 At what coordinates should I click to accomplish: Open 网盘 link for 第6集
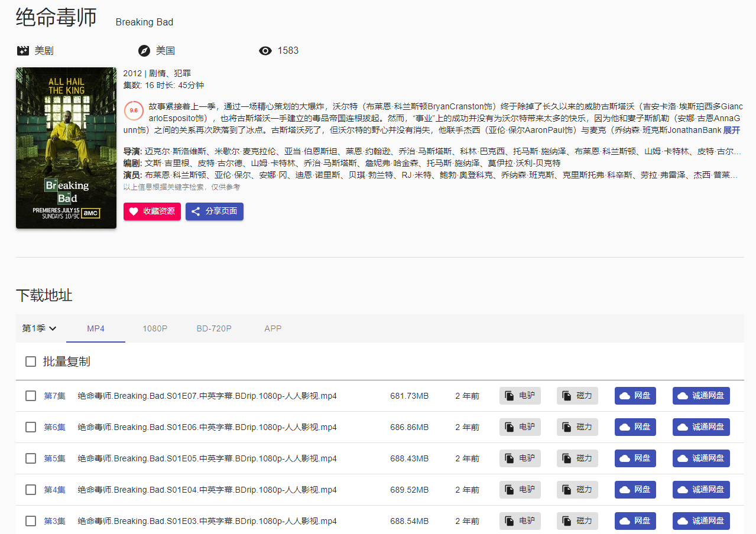coord(635,427)
